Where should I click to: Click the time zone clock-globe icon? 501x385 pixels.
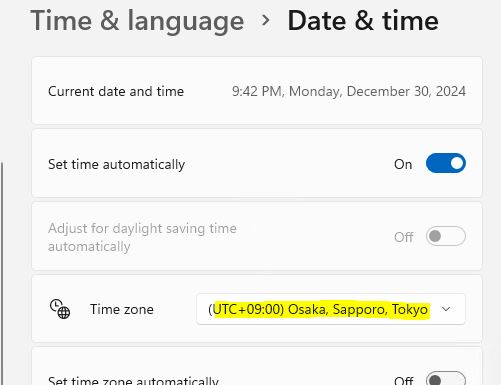(60, 309)
